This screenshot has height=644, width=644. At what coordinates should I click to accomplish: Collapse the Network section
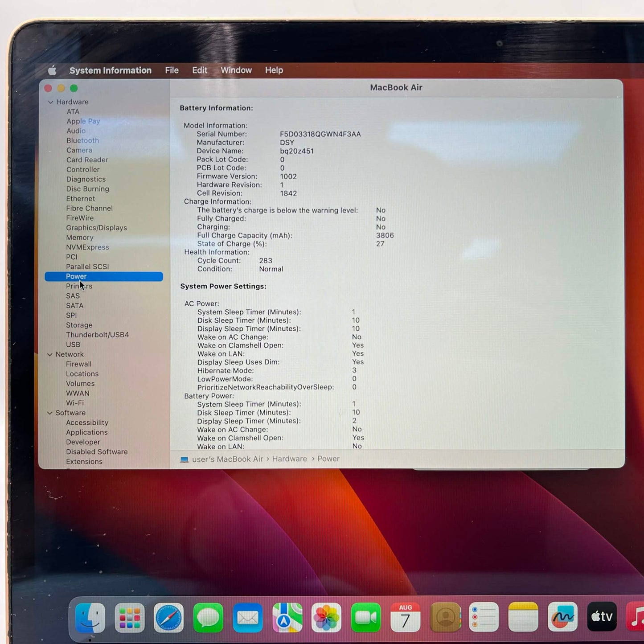pyautogui.click(x=50, y=355)
